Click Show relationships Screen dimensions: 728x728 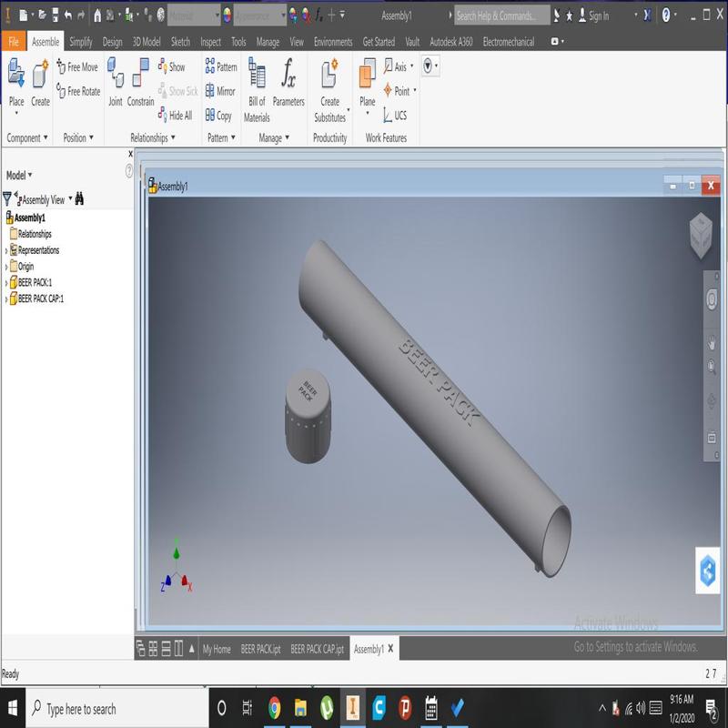[x=171, y=66]
